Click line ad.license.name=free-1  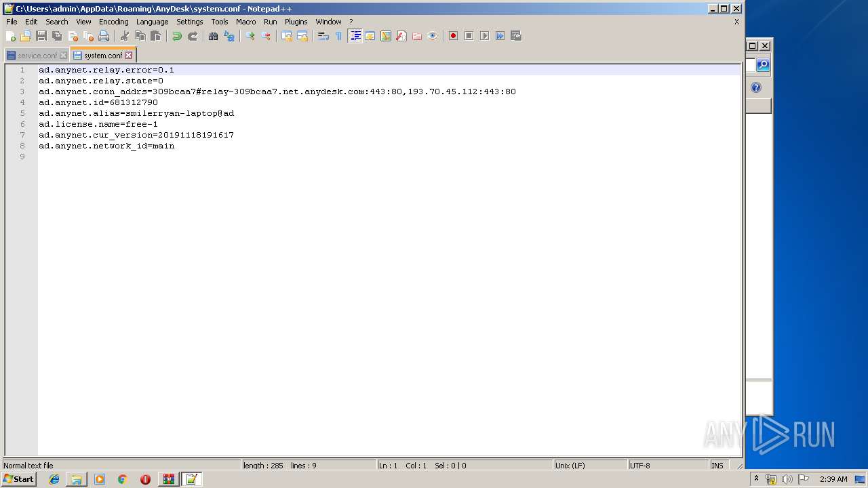coord(98,124)
